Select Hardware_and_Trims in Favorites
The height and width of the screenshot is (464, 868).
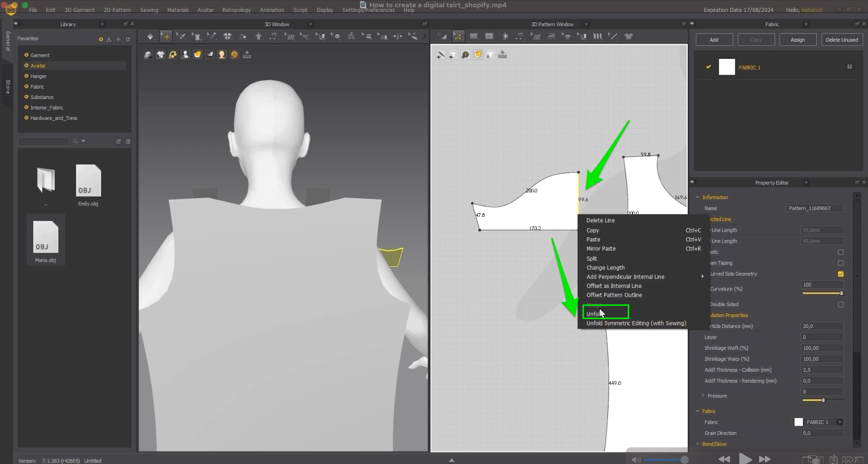[53, 118]
